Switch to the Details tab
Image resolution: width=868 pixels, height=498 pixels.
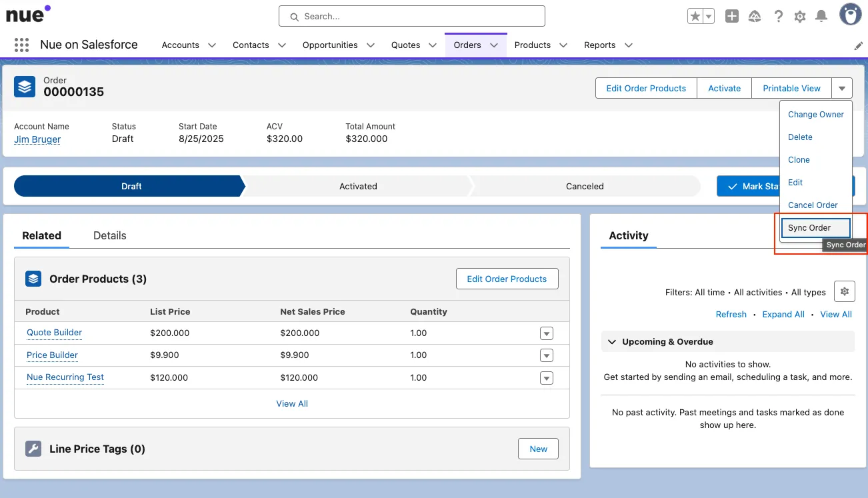pyautogui.click(x=110, y=235)
